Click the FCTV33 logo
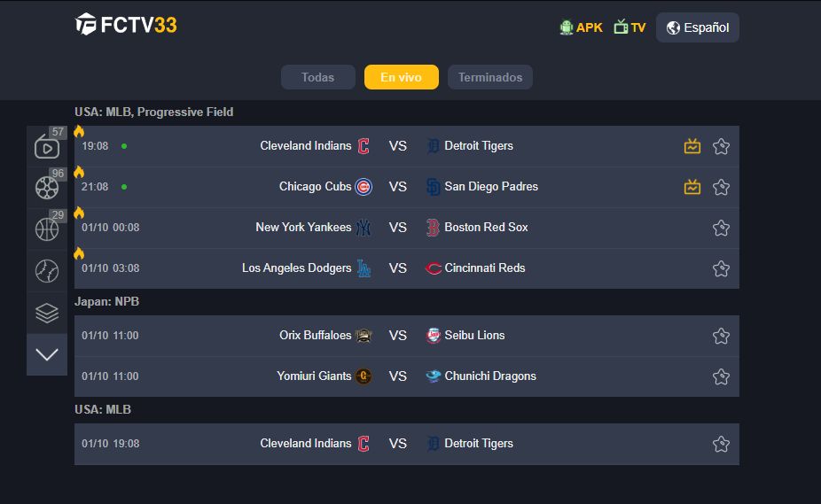 point(126,25)
